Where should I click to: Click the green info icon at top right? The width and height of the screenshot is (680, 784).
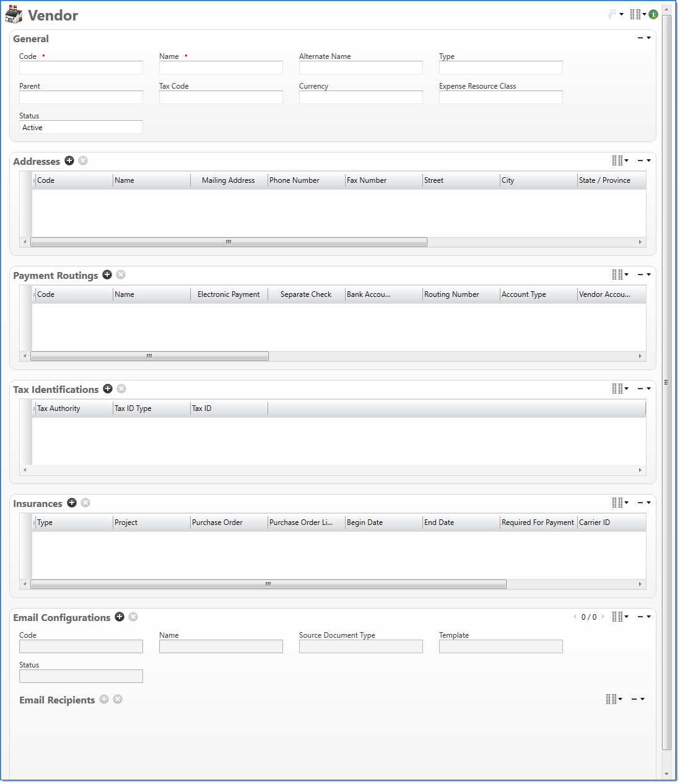[x=653, y=14]
